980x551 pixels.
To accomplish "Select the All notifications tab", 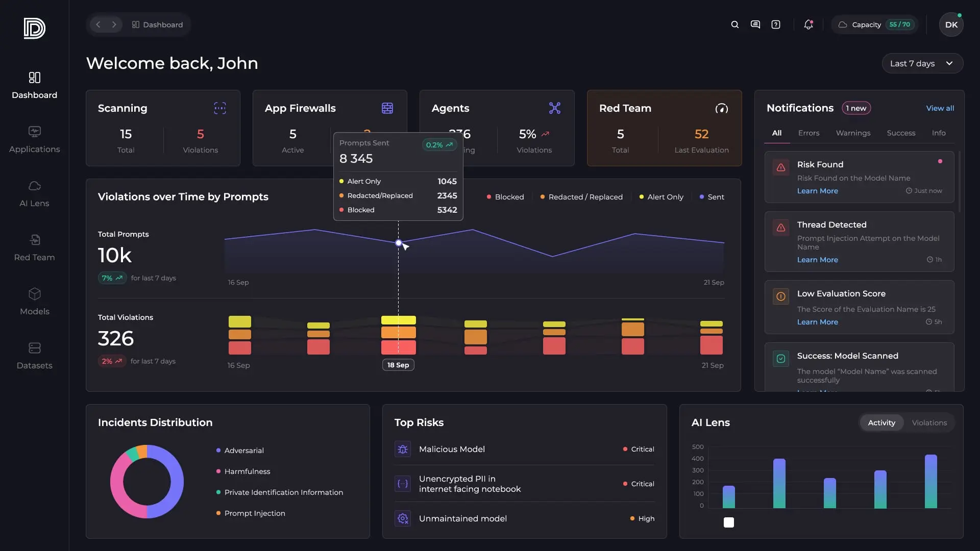I will pos(777,133).
